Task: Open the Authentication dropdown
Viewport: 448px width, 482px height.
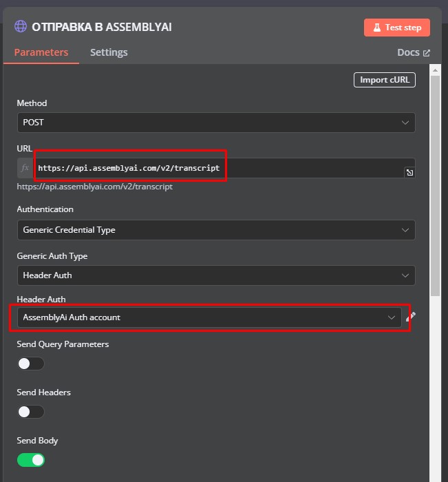Action: click(x=216, y=230)
